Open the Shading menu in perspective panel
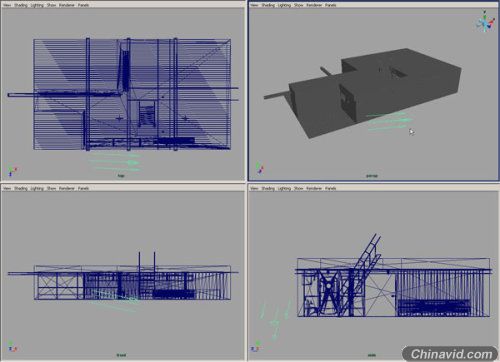This screenshot has height=362, width=500. (x=268, y=5)
